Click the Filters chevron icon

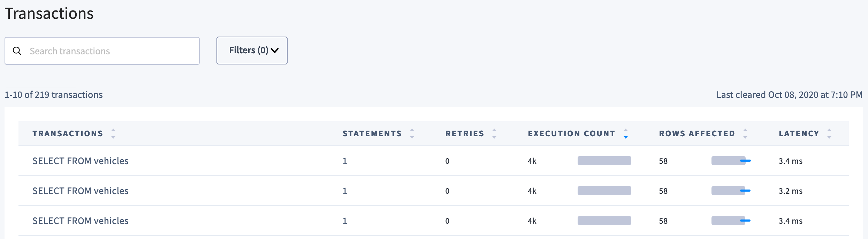(x=275, y=51)
